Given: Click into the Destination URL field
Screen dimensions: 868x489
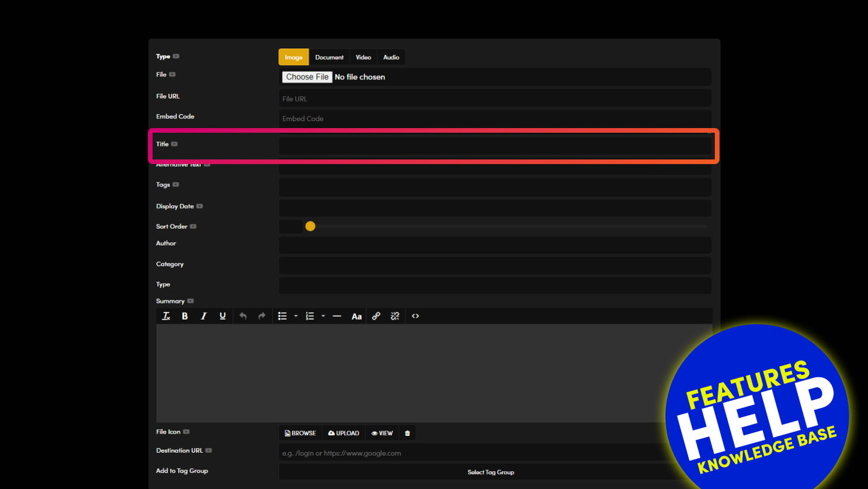Looking at the screenshot, I should (x=470, y=453).
